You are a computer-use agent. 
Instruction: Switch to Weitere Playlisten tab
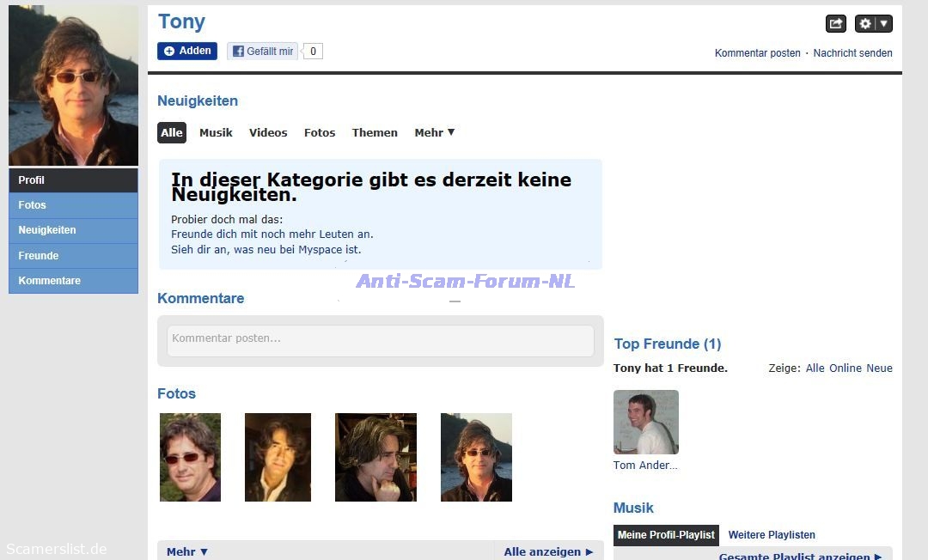(772, 535)
